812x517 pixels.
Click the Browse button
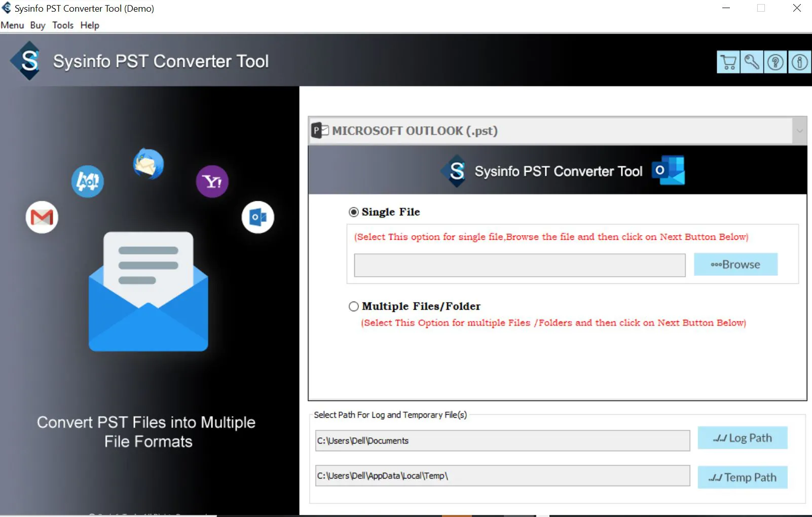[735, 265]
